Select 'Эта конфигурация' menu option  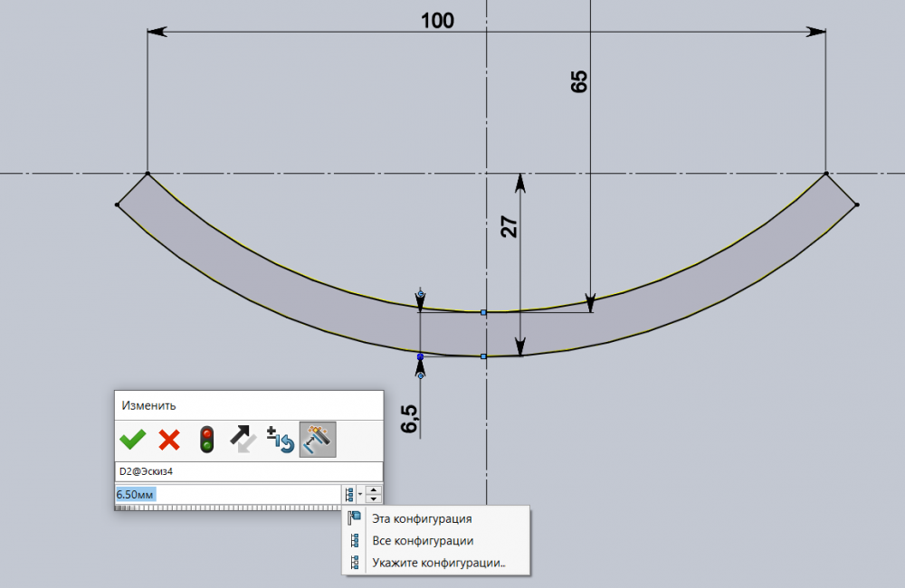point(421,519)
